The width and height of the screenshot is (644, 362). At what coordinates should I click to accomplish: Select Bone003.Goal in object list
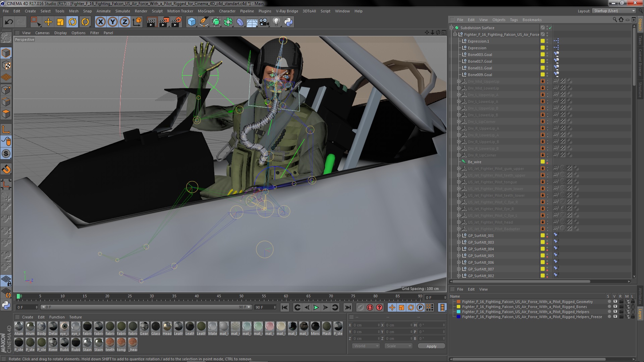pos(480,55)
